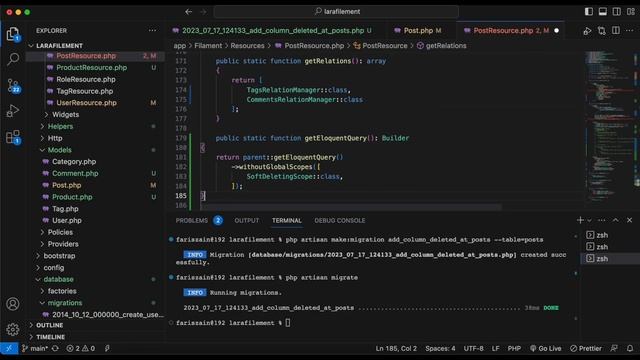Image resolution: width=640 pixels, height=360 pixels.
Task: Open the OUTPUT panel tab
Action: pos(247,220)
